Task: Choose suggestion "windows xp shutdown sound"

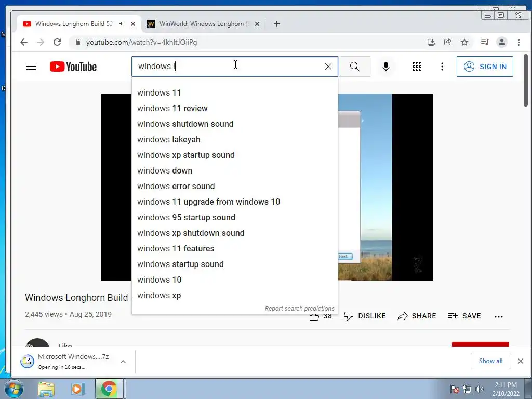Action: pos(234,233)
